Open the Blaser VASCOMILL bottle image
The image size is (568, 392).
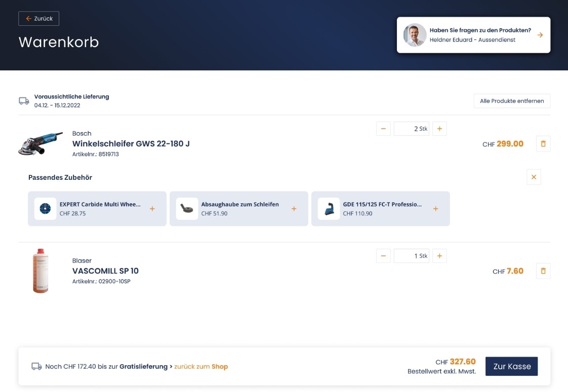click(x=40, y=270)
